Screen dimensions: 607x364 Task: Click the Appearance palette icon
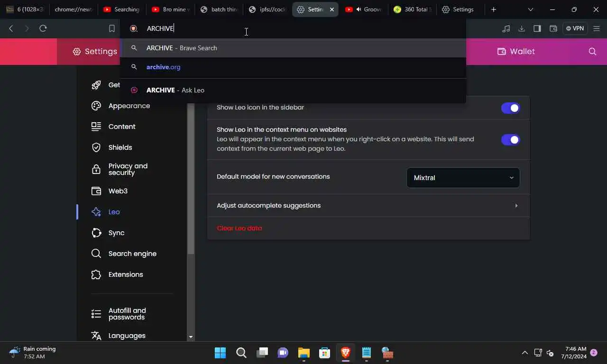pos(96,106)
